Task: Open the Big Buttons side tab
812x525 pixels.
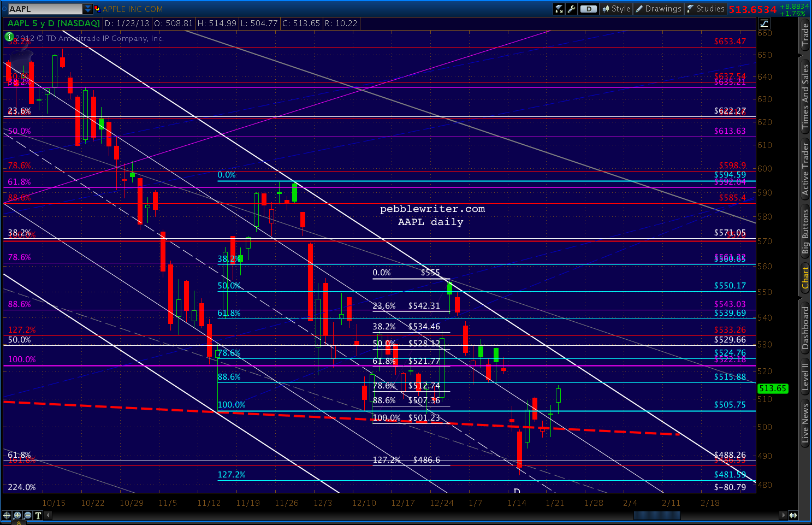Action: [805, 232]
